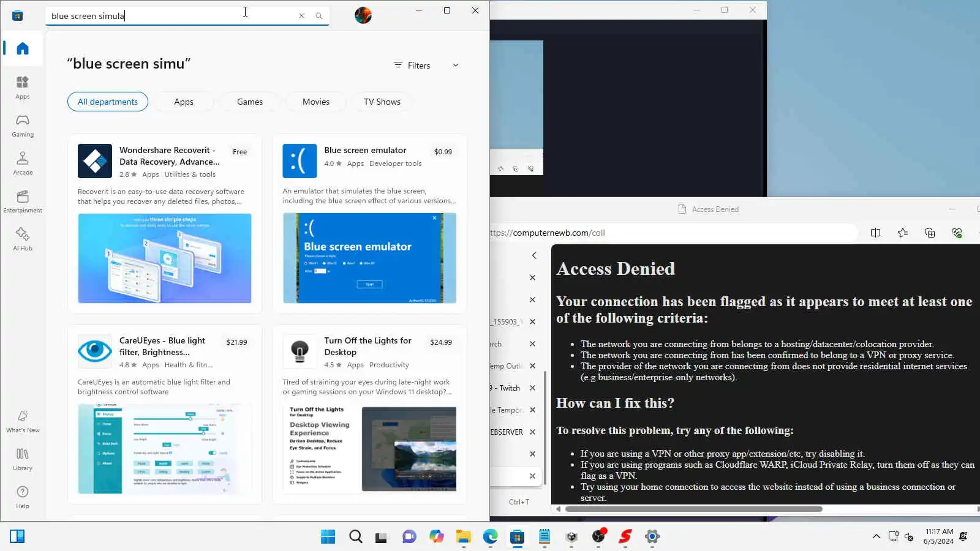Close the Twitch tab in Edge vertical tabs
The image size is (980, 551).
point(532,388)
